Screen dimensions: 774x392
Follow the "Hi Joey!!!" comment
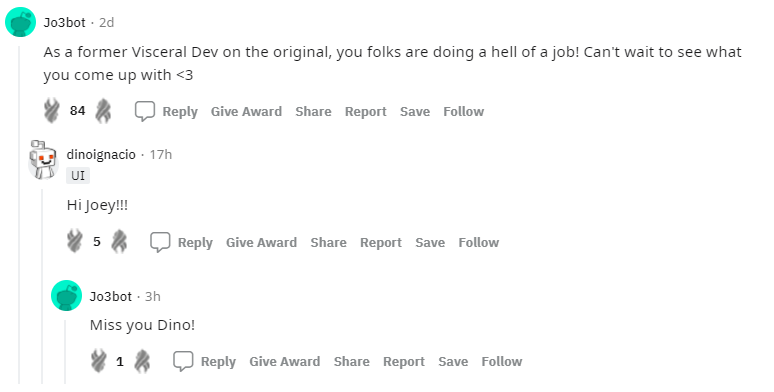(479, 242)
